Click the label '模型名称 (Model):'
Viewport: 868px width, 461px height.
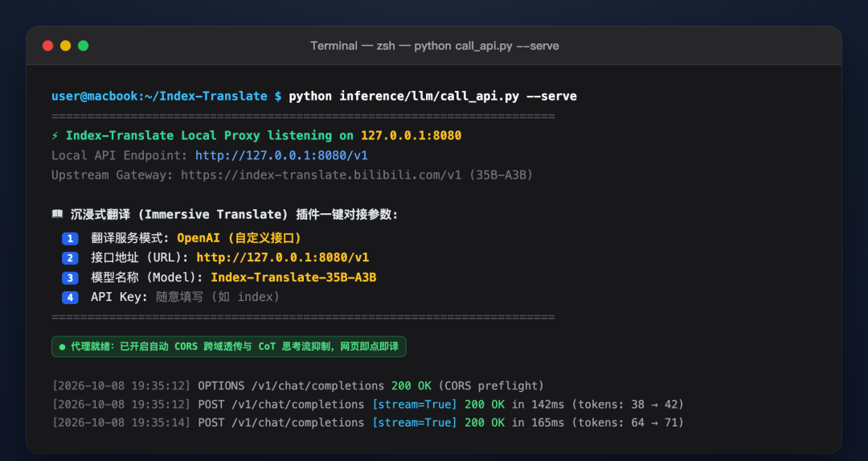click(147, 278)
